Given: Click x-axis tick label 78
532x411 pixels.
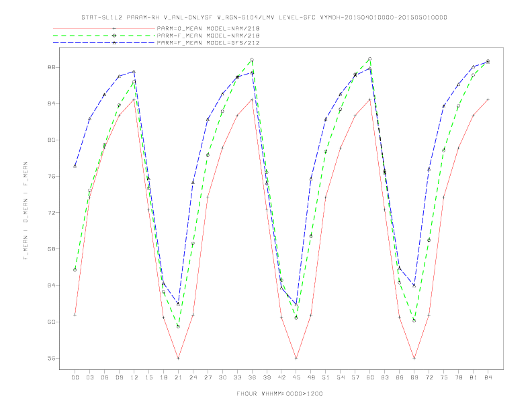Looking at the screenshot, I should [x=459, y=377].
